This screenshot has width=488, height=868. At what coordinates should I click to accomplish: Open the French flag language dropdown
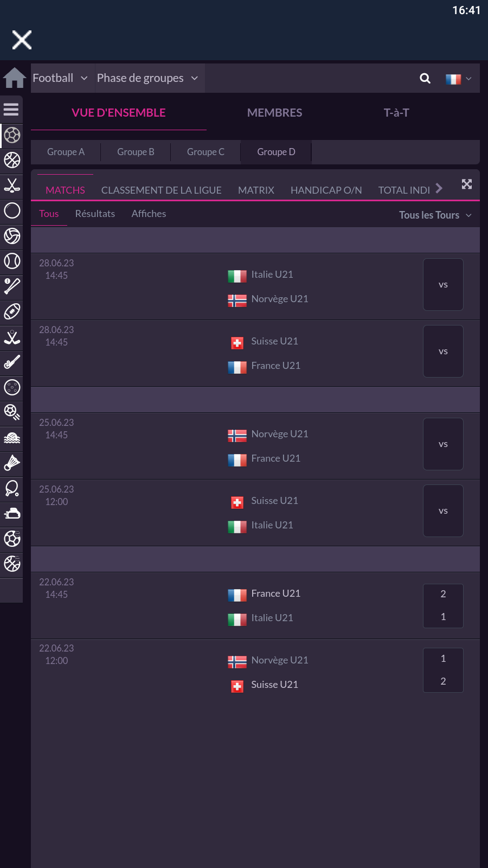tap(458, 79)
